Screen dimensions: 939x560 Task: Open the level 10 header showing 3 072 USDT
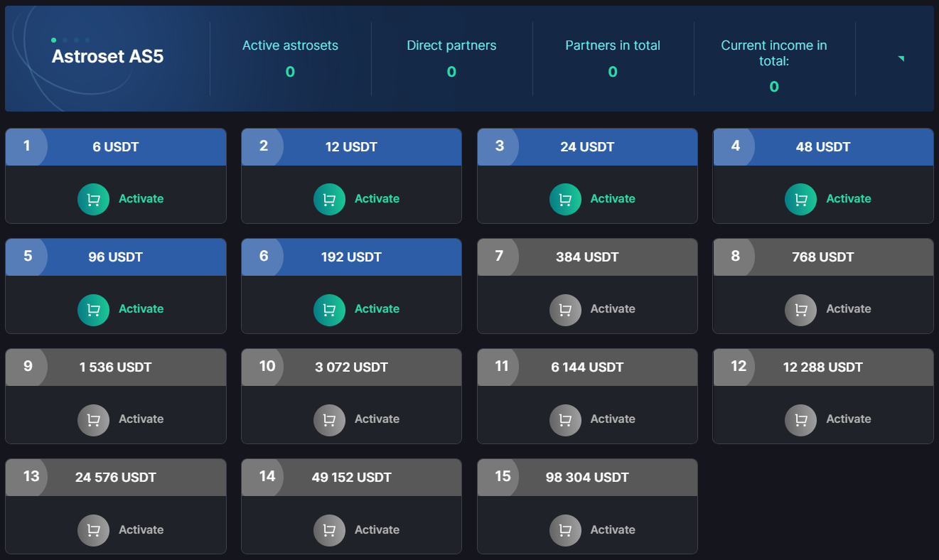tap(351, 367)
